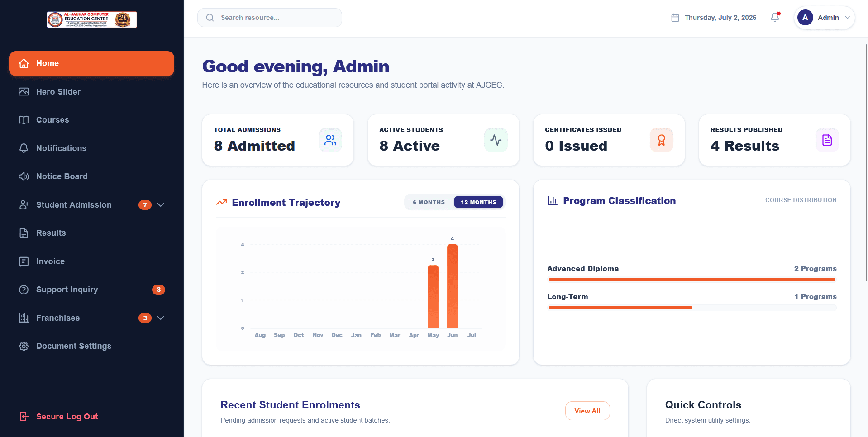Open the Invoice menu item

(x=91, y=261)
